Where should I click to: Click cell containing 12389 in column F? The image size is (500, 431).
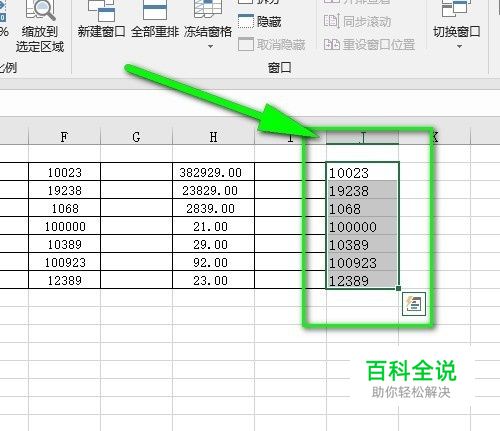(x=64, y=280)
